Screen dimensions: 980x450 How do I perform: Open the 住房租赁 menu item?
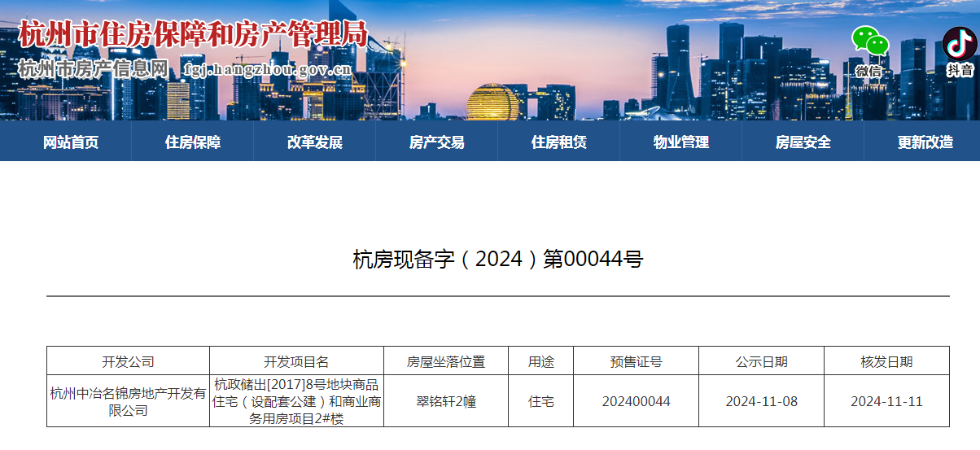pos(559,142)
